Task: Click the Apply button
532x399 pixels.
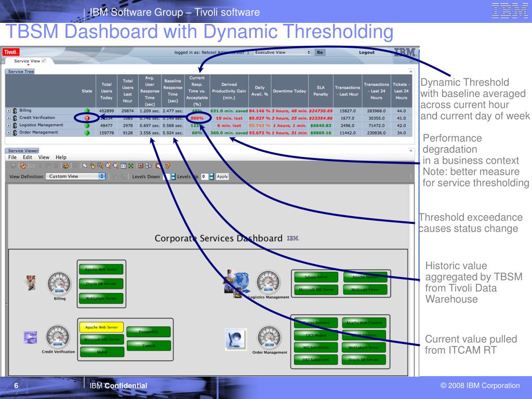Action: pyautogui.click(x=222, y=177)
